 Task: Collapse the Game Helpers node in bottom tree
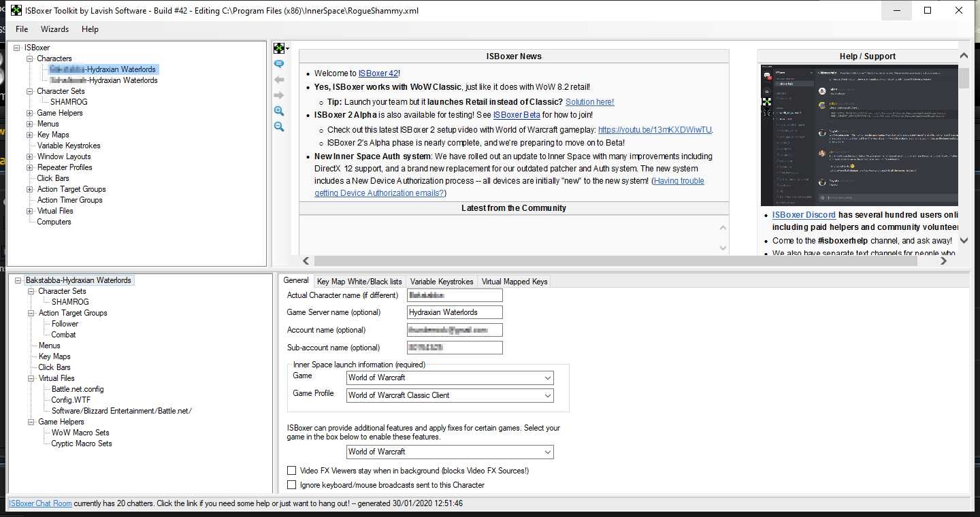[x=31, y=422]
